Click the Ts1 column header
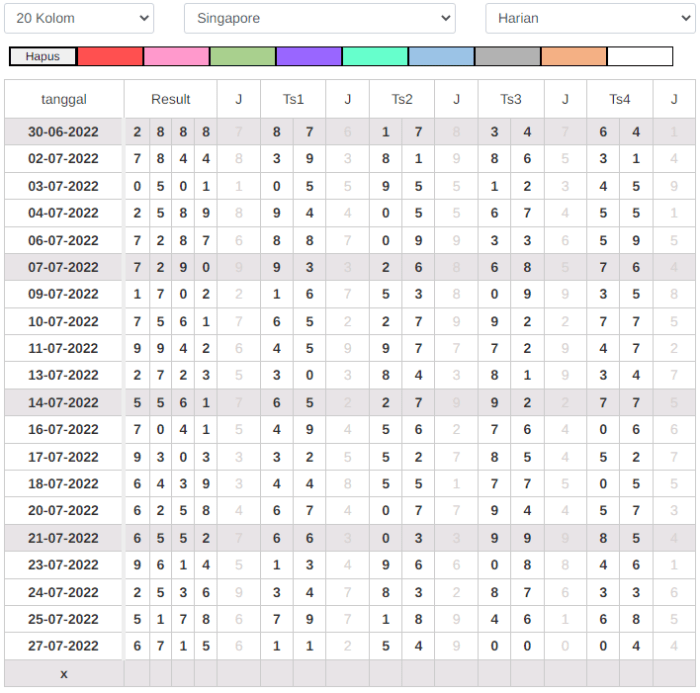 [293, 99]
